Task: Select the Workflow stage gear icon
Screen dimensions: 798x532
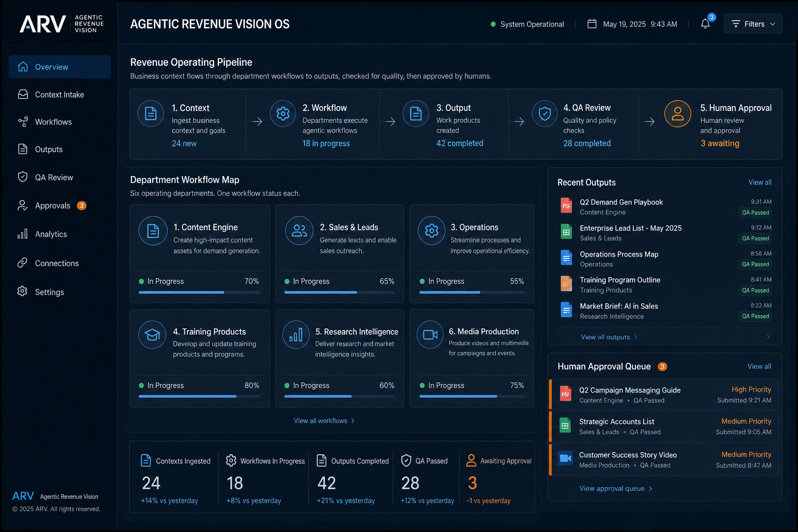Action: click(x=283, y=113)
